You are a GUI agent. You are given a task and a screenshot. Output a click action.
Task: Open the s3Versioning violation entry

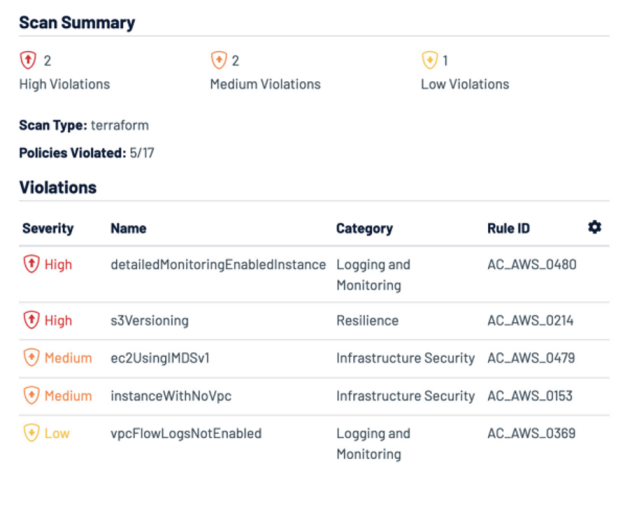pos(149,321)
